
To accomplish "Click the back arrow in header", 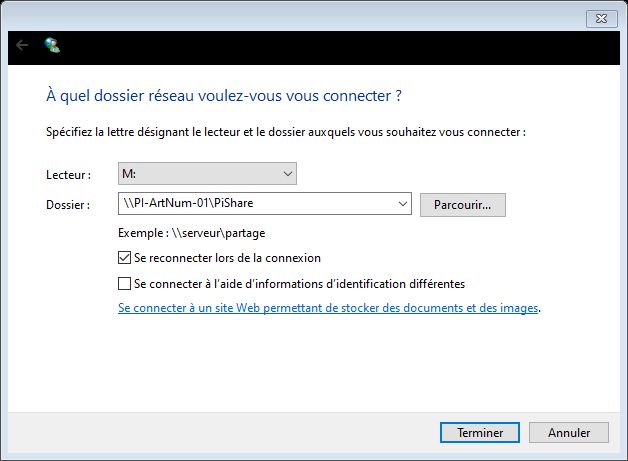I will click(22, 45).
